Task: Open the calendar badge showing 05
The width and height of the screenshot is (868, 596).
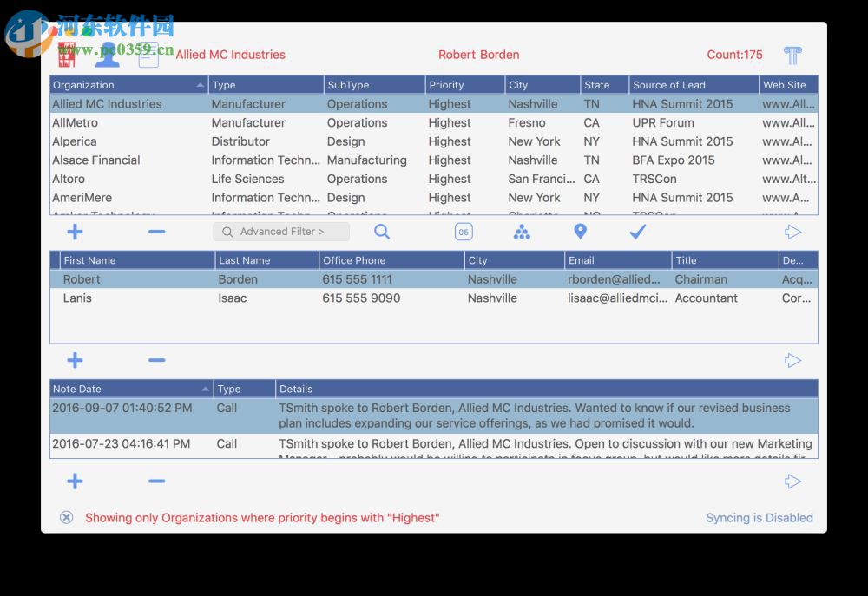Action: tap(466, 232)
